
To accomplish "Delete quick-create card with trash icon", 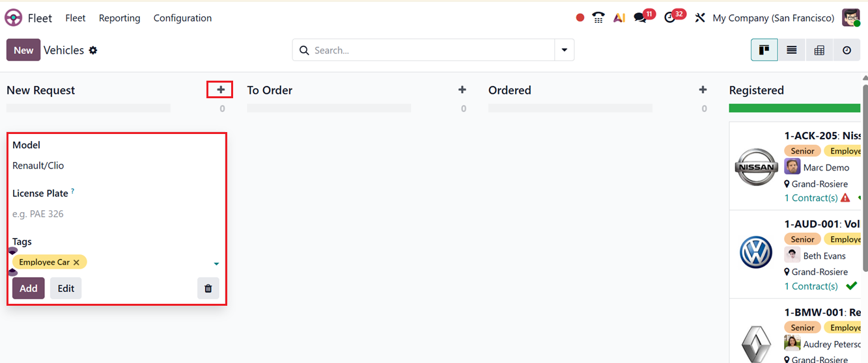I will point(208,288).
